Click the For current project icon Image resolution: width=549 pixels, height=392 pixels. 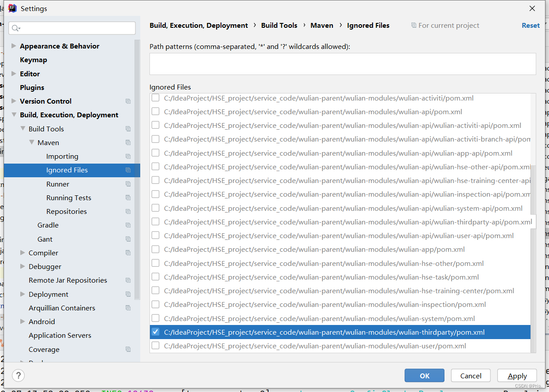click(x=414, y=25)
